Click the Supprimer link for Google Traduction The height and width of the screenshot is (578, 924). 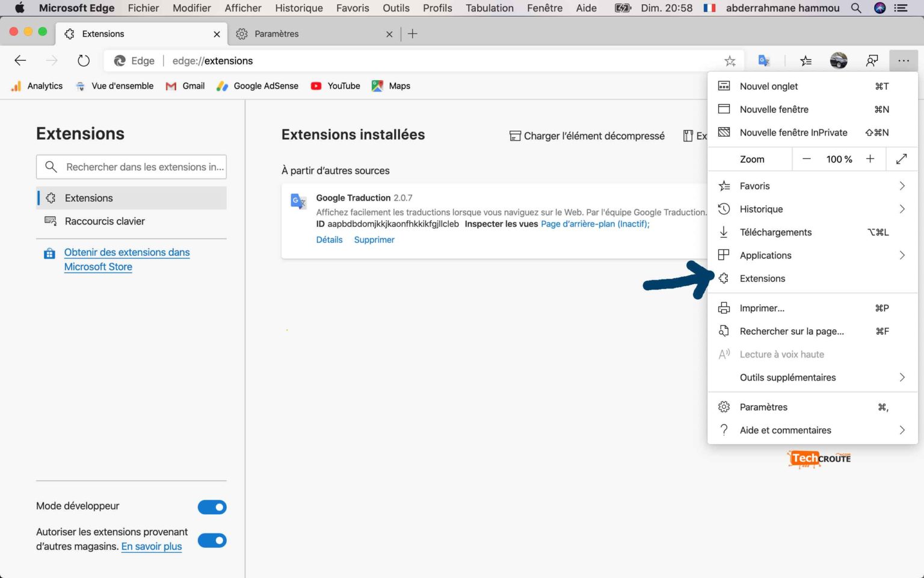374,239
